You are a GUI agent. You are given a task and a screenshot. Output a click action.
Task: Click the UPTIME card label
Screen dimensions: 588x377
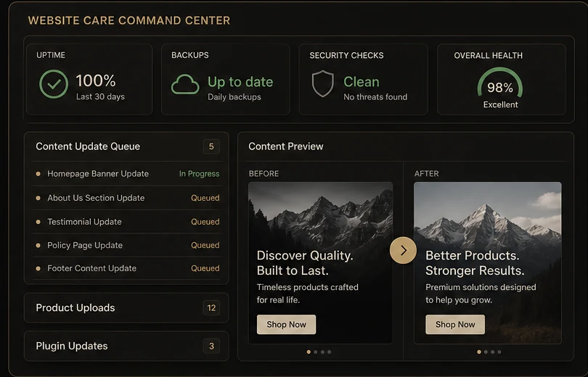51,55
